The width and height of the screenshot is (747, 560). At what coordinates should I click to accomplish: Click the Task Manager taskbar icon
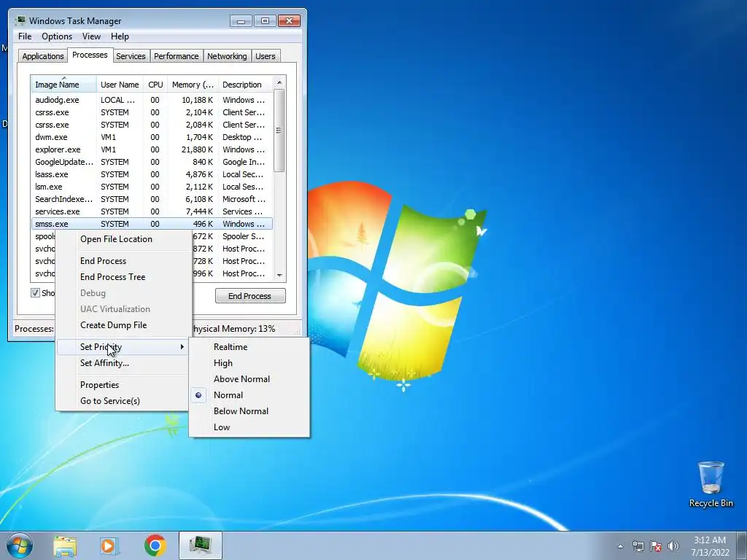pyautogui.click(x=201, y=545)
